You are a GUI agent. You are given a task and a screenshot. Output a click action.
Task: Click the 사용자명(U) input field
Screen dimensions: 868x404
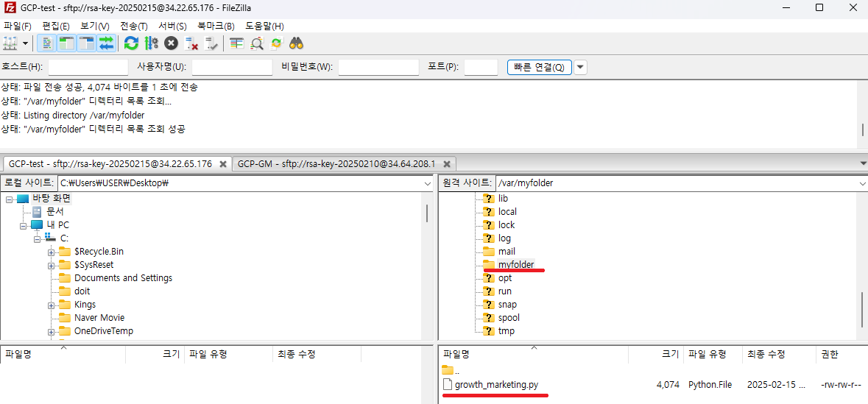coord(232,68)
